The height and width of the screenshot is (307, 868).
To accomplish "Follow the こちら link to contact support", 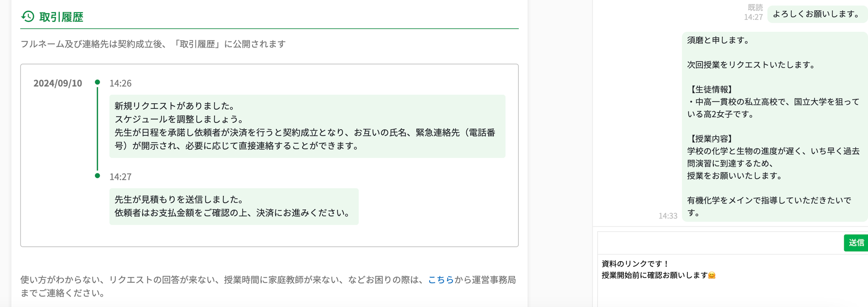I will click(441, 279).
